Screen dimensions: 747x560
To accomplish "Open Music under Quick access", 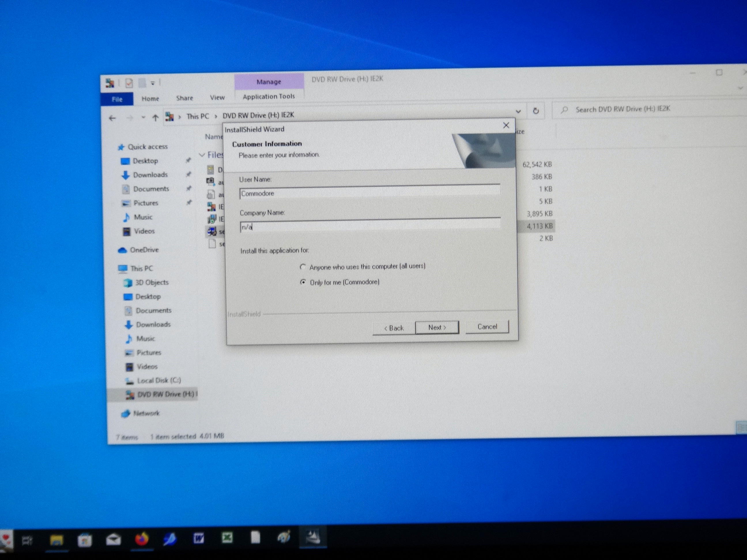I will point(143,217).
